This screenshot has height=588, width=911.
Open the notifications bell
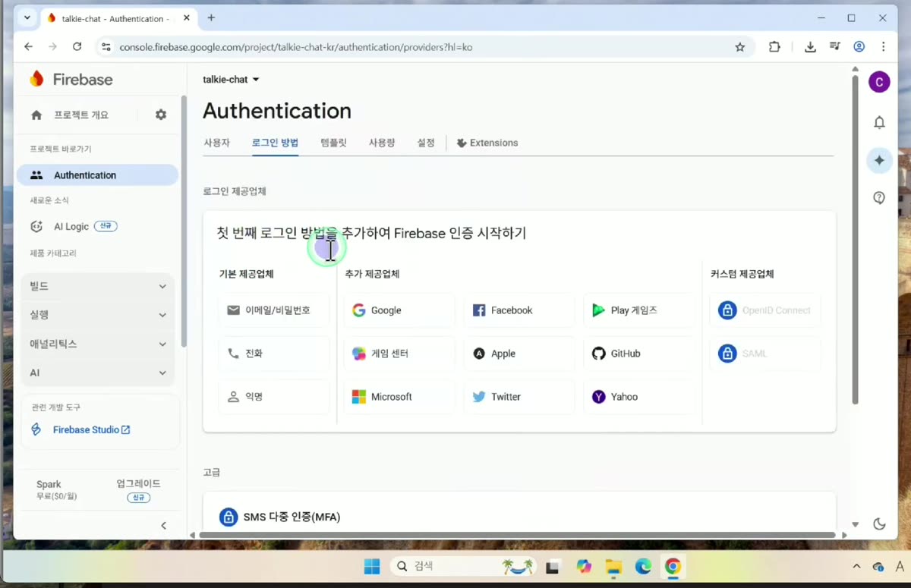[879, 122]
